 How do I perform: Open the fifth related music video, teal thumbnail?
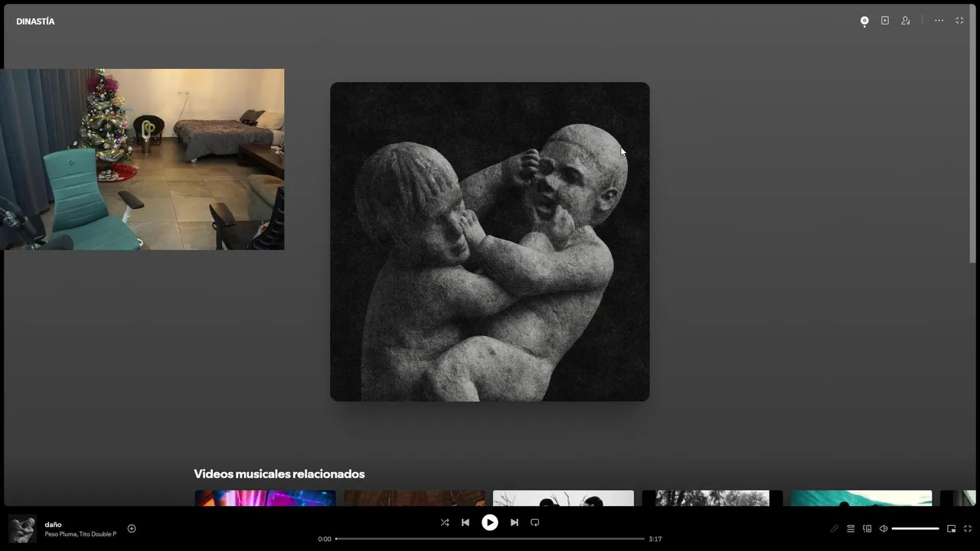click(861, 498)
